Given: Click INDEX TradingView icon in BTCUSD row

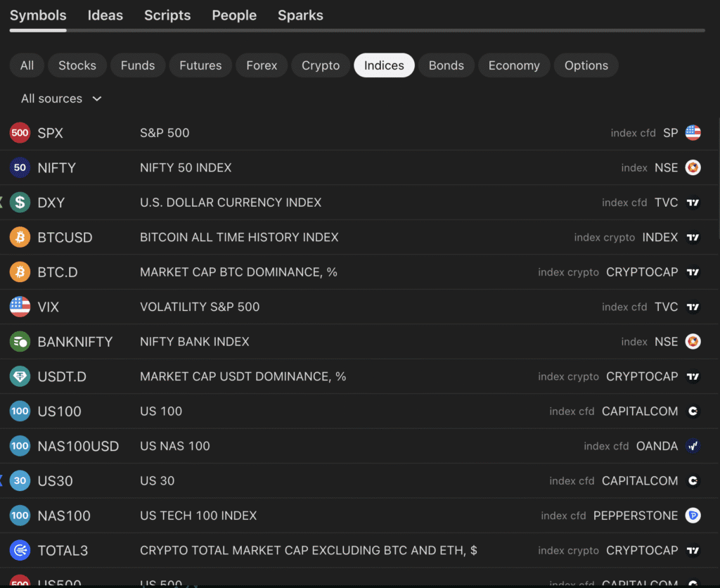Looking at the screenshot, I should click(x=693, y=237).
